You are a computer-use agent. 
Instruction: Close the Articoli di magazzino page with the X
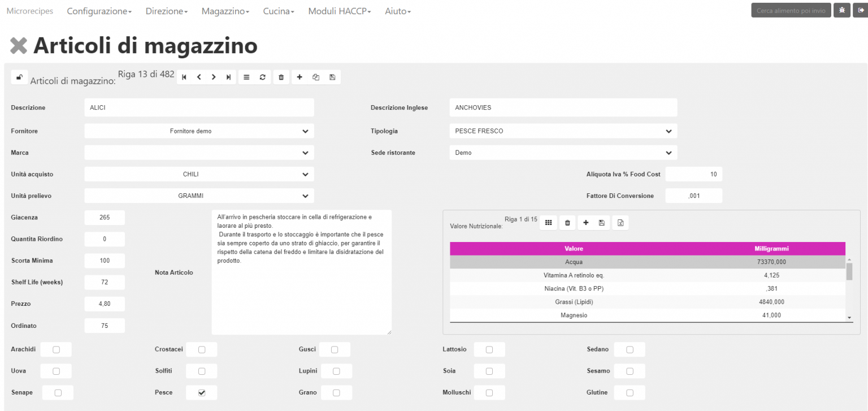tap(19, 46)
